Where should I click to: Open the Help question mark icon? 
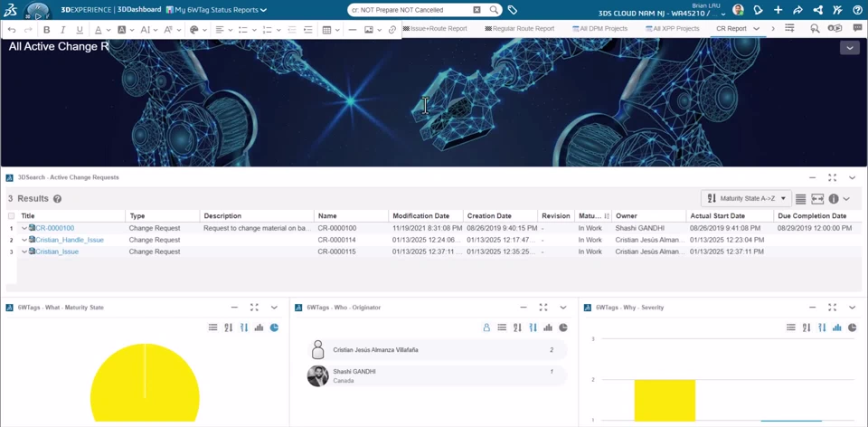pos(857,10)
